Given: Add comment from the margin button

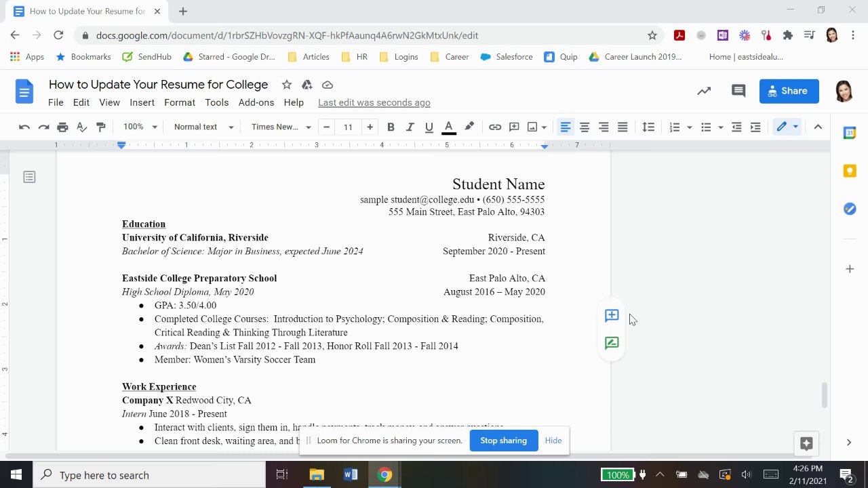Looking at the screenshot, I should click(x=612, y=315).
